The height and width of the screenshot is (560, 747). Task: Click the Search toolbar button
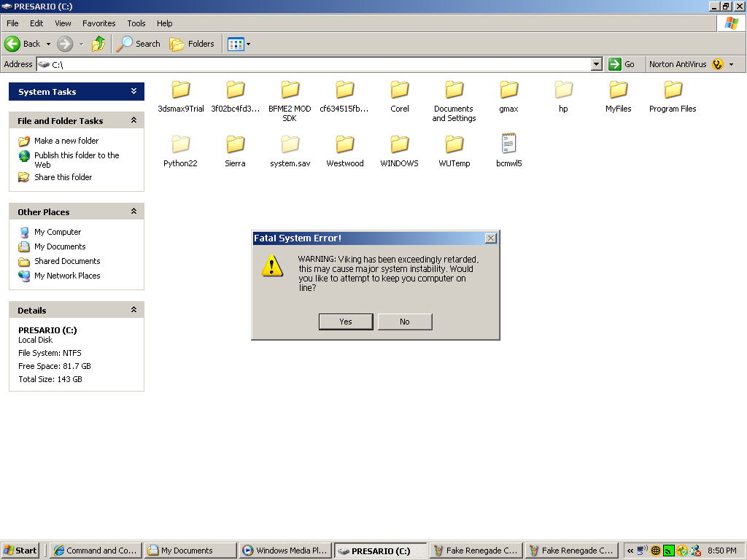point(139,44)
